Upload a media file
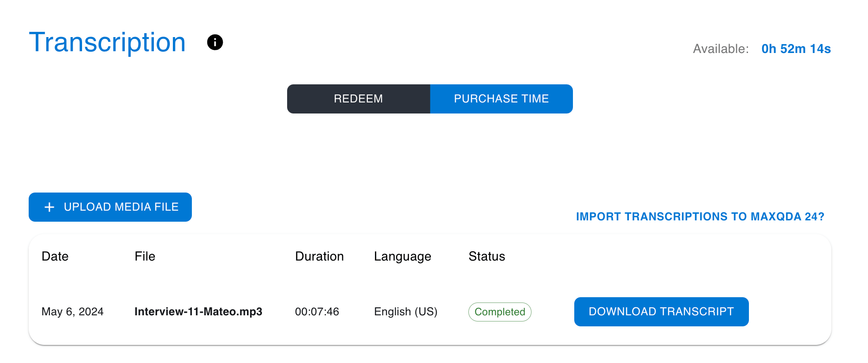Image resolution: width=868 pixels, height=363 pixels. [110, 207]
